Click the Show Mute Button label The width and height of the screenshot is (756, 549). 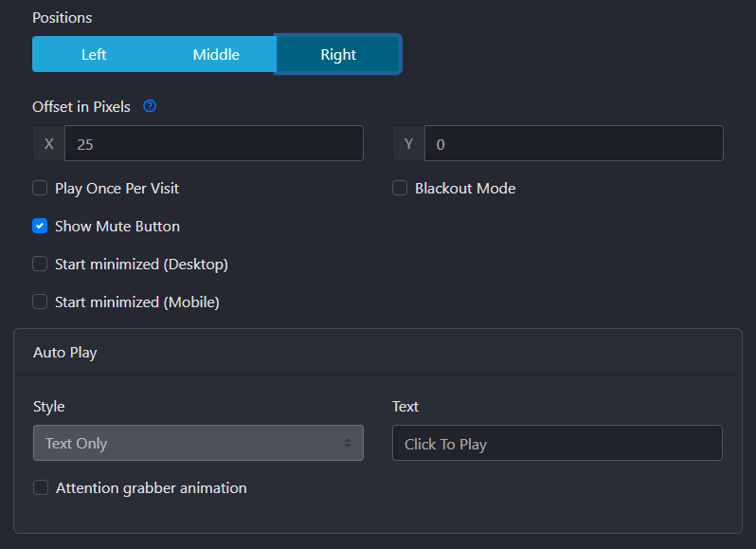pos(117,227)
